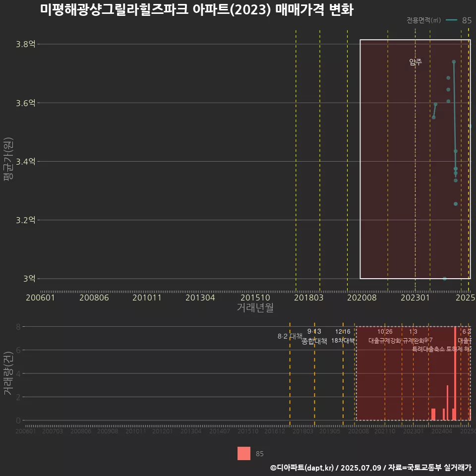
Task: Click the 2 label on the volume y-axis
Action: tap(18, 397)
